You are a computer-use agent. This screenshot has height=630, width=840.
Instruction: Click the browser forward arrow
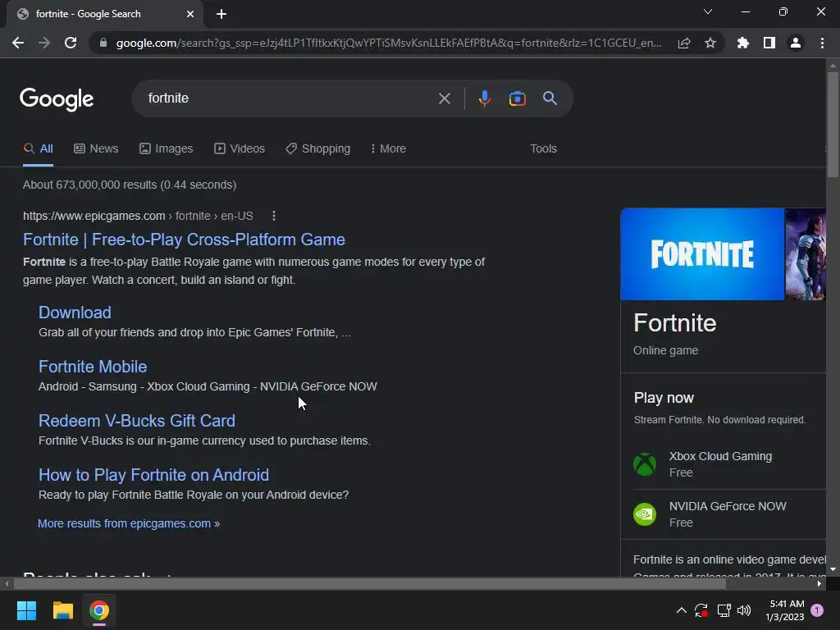(44, 43)
